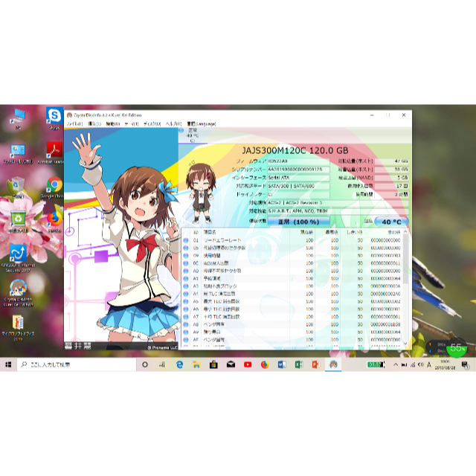Expand the system tray hidden icons chevron
This screenshot has height=476, width=476.
(x=396, y=364)
